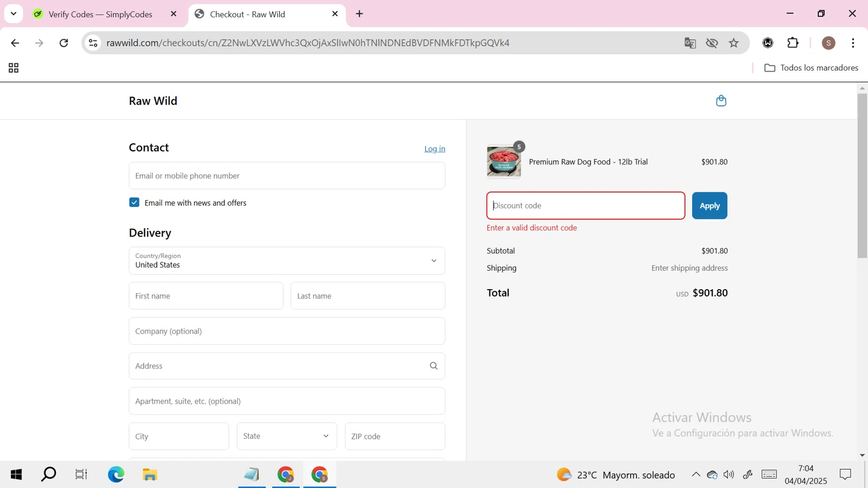
Task: Click the volume speaker tray icon
Action: (729, 475)
